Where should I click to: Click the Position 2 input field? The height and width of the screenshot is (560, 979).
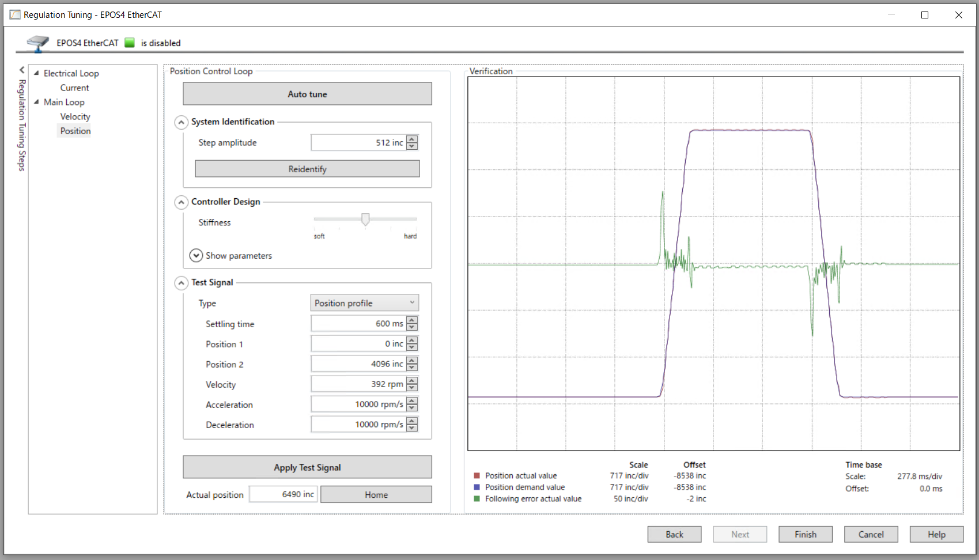click(358, 364)
